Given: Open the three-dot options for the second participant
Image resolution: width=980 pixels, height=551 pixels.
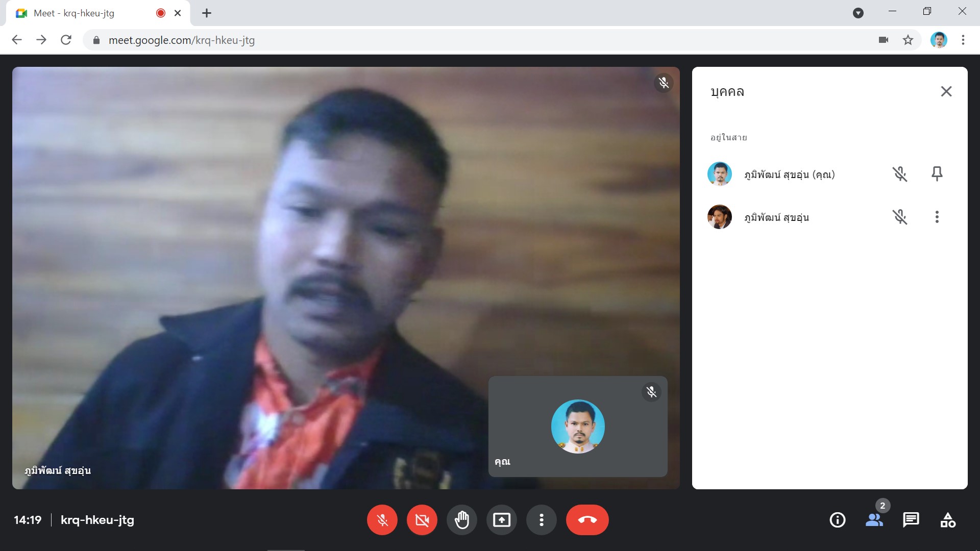Looking at the screenshot, I should (937, 217).
